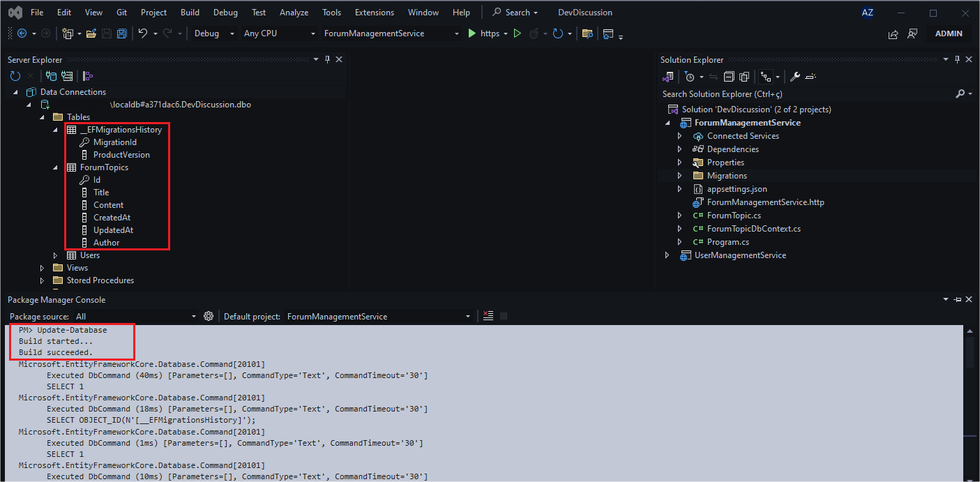Click the New Project toolbar icon

coord(68,33)
